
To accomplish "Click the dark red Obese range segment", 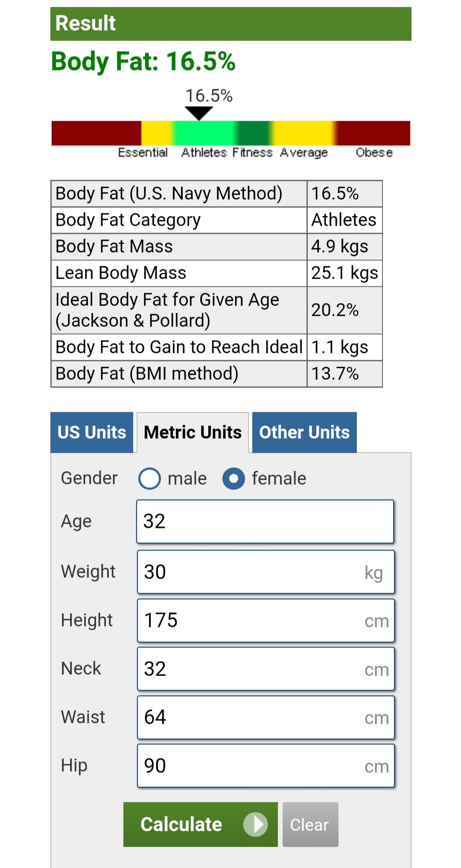I will click(x=373, y=133).
